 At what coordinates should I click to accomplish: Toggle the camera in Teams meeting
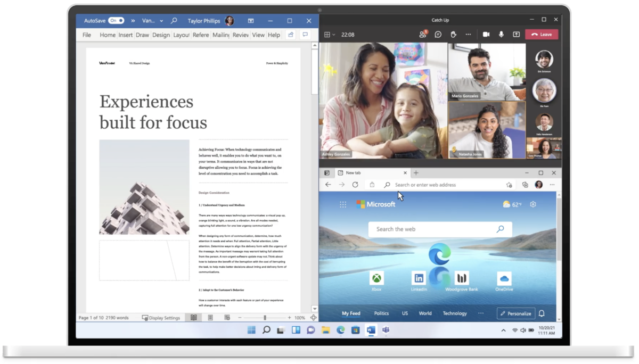[x=486, y=35]
